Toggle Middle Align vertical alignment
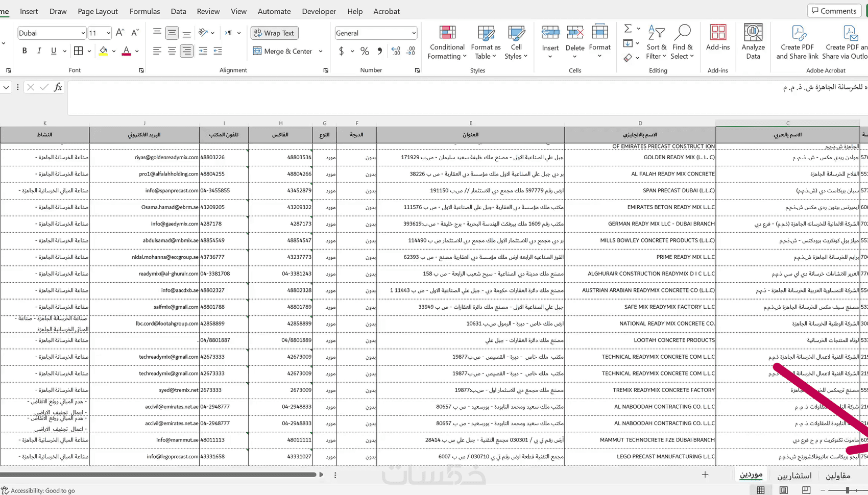This screenshot has width=868, height=495. [172, 33]
